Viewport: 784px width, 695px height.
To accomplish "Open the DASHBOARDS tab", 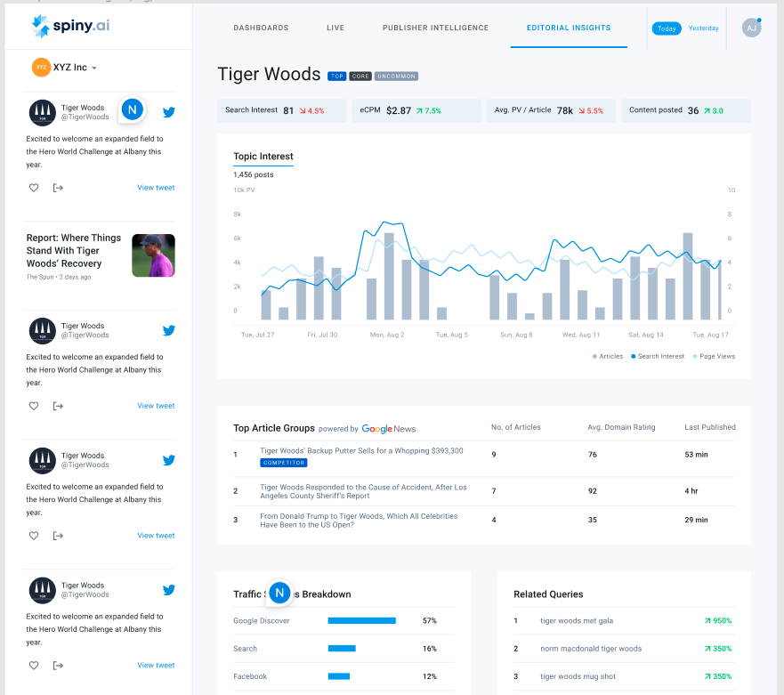I will coord(261,28).
